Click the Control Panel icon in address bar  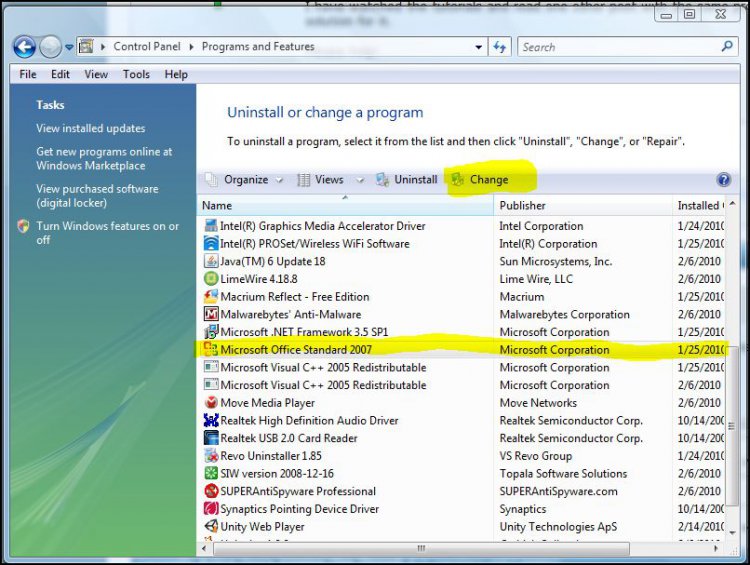click(86, 46)
